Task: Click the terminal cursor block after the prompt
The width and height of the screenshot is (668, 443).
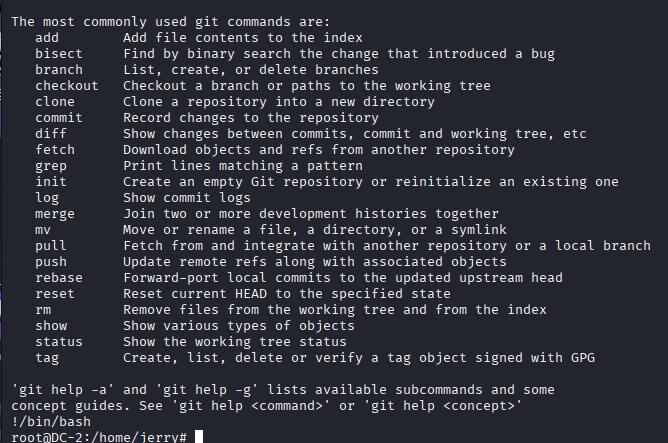Action: pyautogui.click(x=199, y=437)
